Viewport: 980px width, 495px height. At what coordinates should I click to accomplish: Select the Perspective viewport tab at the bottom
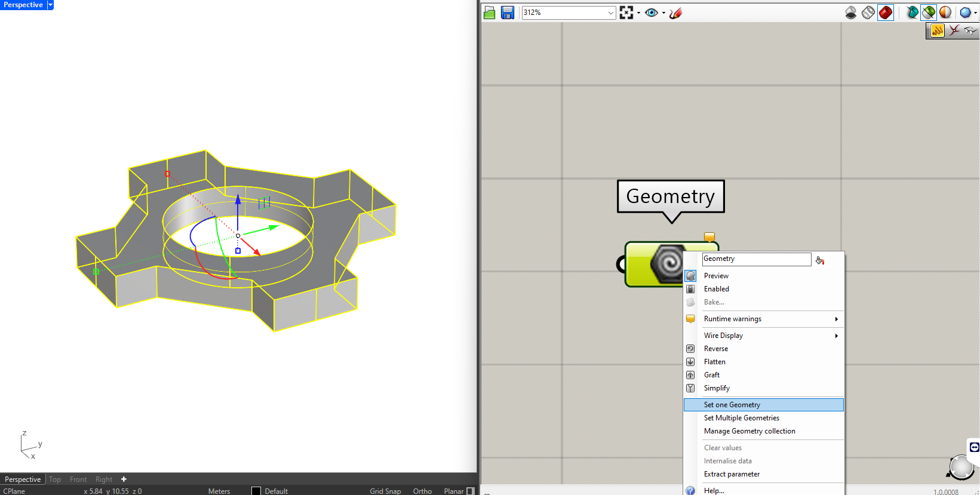coord(23,479)
